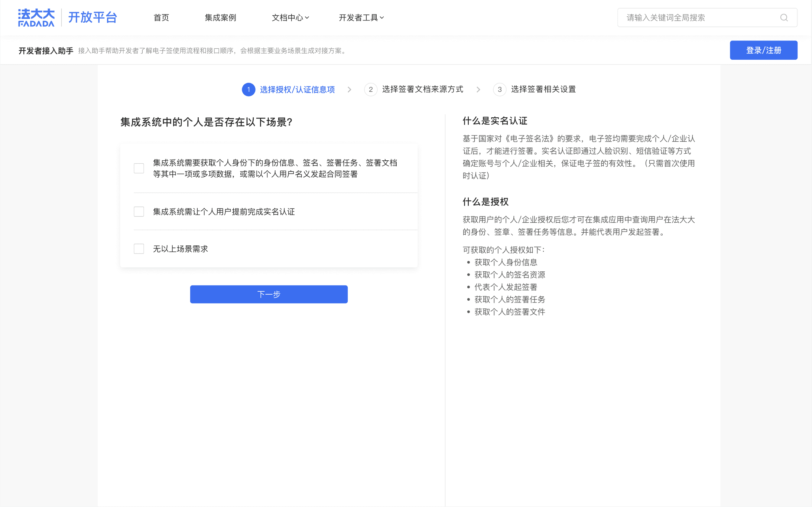Click step 2 circle icon
The width and height of the screenshot is (812, 507).
point(370,89)
